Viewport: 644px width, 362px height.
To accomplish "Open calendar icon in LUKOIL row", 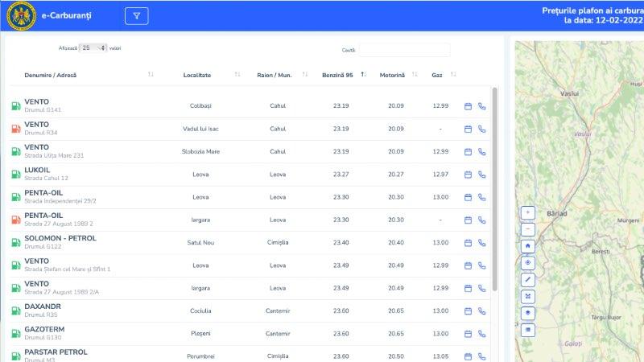I will 468,175.
